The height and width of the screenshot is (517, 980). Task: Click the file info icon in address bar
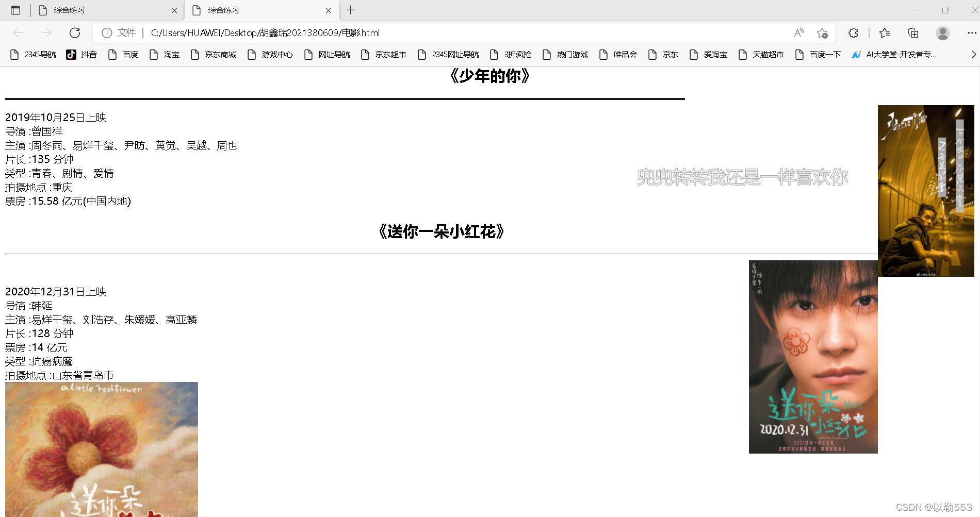click(107, 33)
